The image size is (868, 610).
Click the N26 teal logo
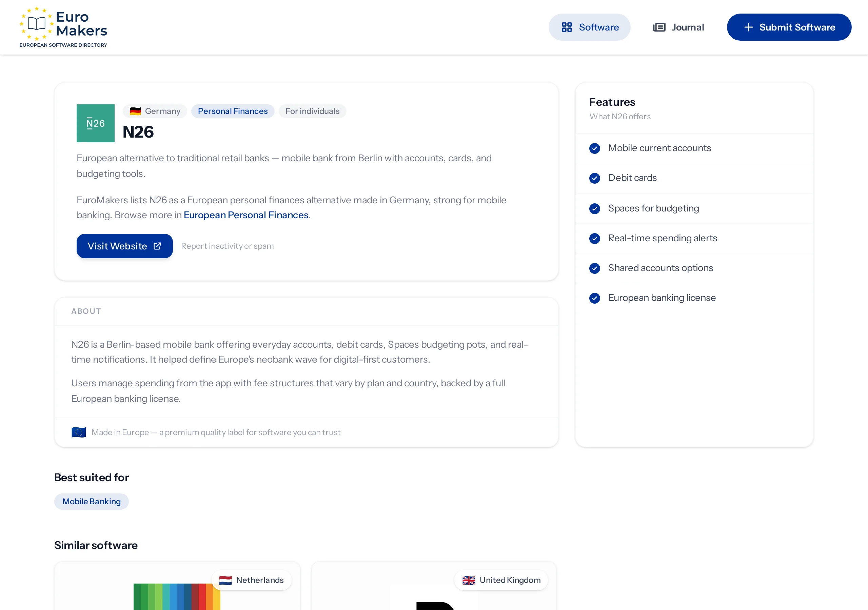coord(96,123)
